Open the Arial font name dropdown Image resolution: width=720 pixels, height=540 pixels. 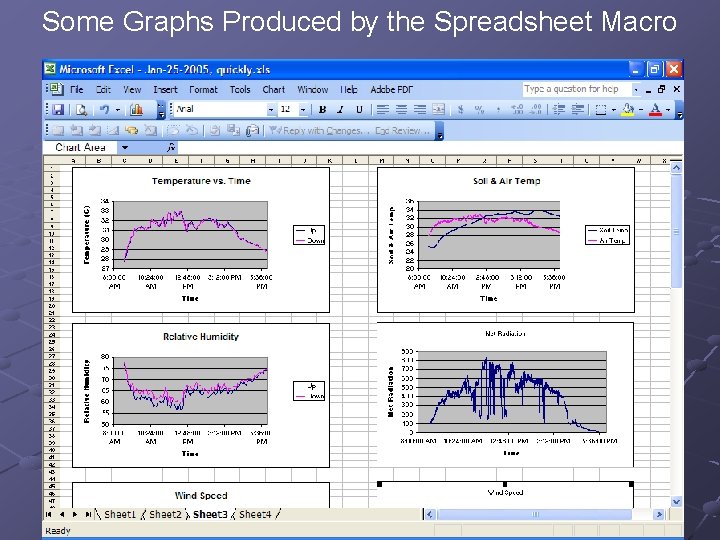[x=270, y=110]
